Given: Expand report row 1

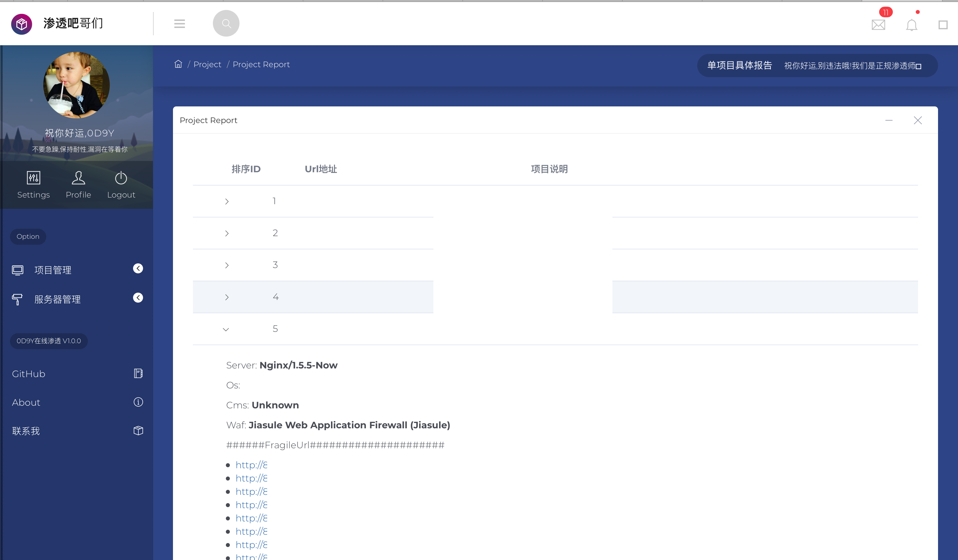Looking at the screenshot, I should pyautogui.click(x=227, y=202).
